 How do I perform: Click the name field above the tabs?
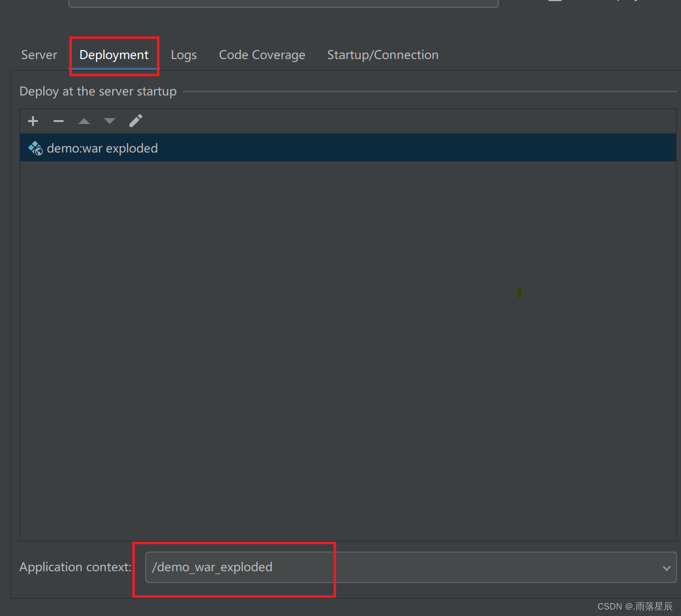283,3
